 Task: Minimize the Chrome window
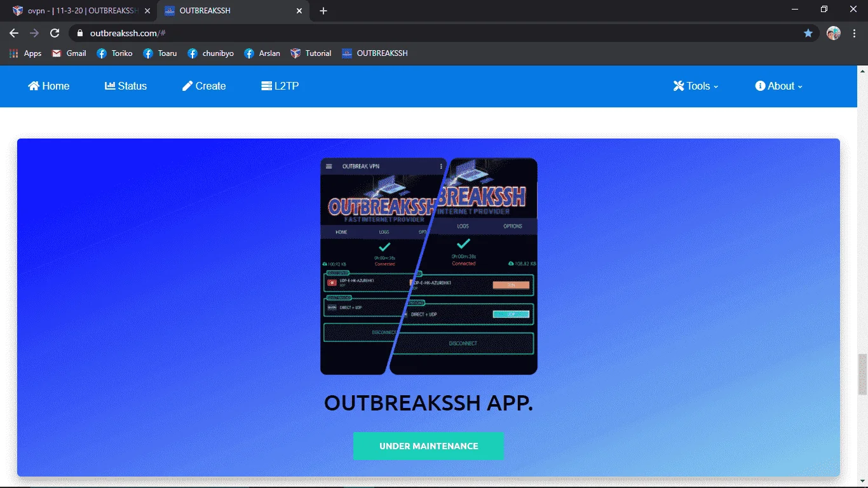795,10
